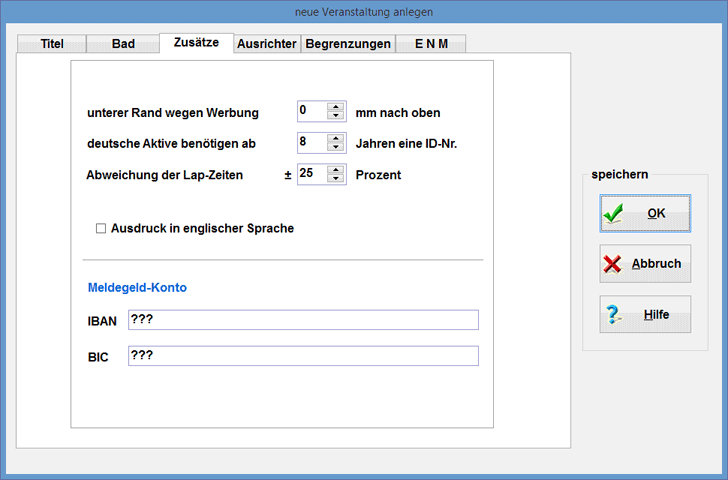Select the Ausrichter tab
Image resolution: width=728 pixels, height=480 pixels.
267,44
